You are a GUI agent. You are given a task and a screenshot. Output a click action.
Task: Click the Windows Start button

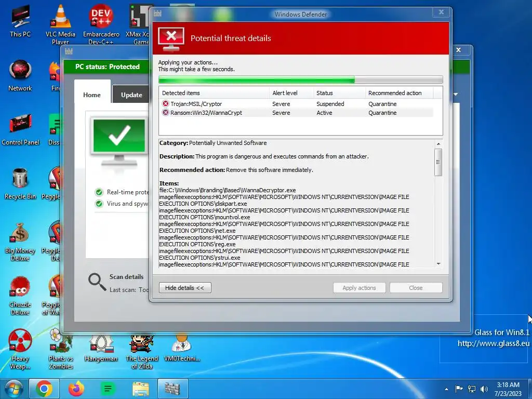pyautogui.click(x=14, y=389)
